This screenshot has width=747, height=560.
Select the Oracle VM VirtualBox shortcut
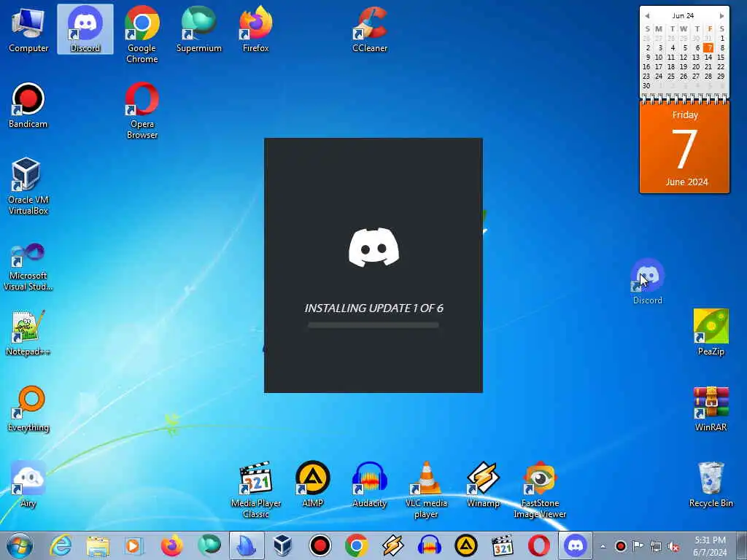[28, 186]
